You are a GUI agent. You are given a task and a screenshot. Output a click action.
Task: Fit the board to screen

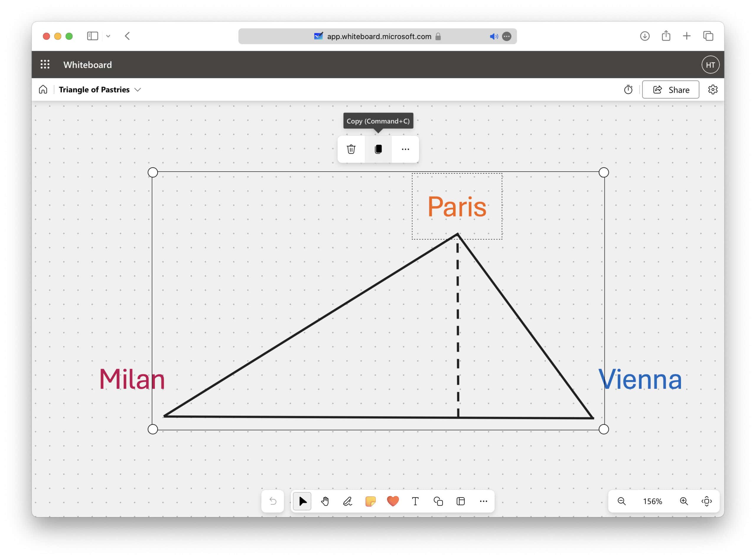click(706, 501)
